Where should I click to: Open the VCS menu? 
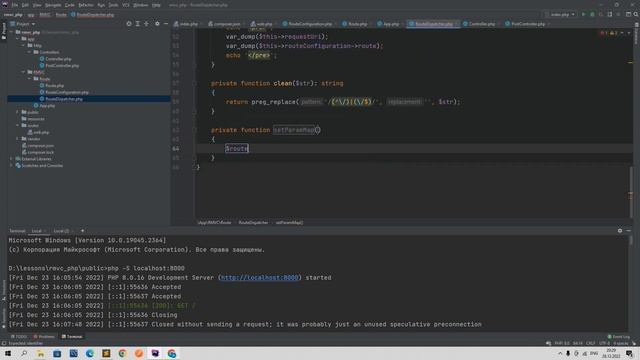click(126, 5)
